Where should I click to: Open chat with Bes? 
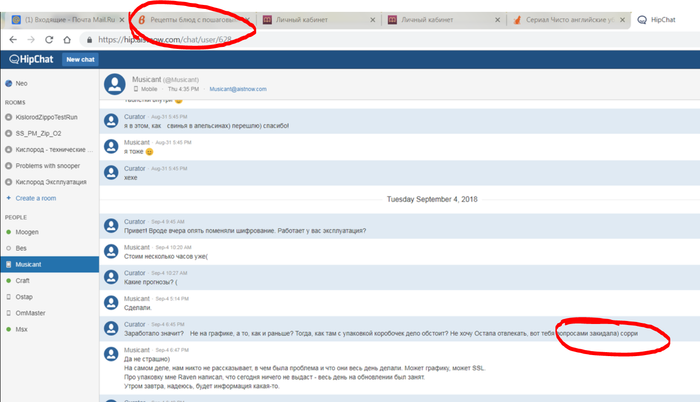[21, 248]
